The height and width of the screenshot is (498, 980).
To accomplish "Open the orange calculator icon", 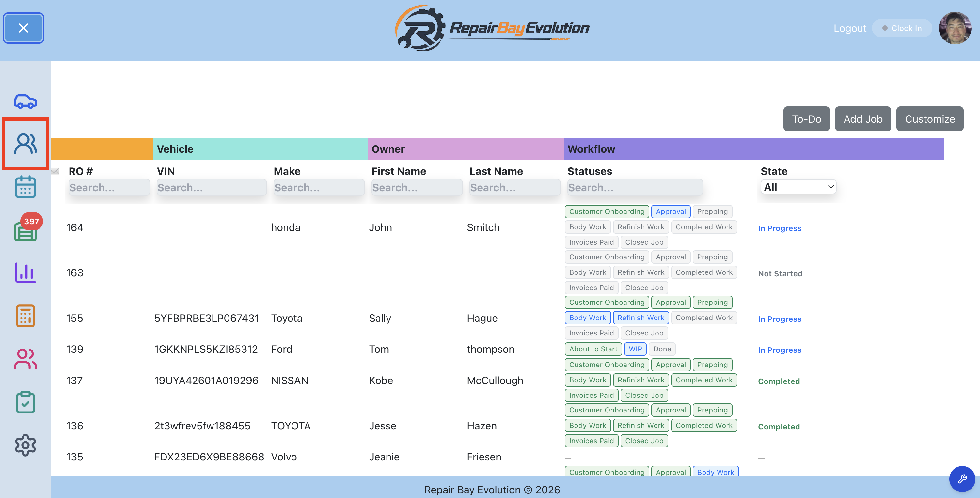I will [25, 316].
